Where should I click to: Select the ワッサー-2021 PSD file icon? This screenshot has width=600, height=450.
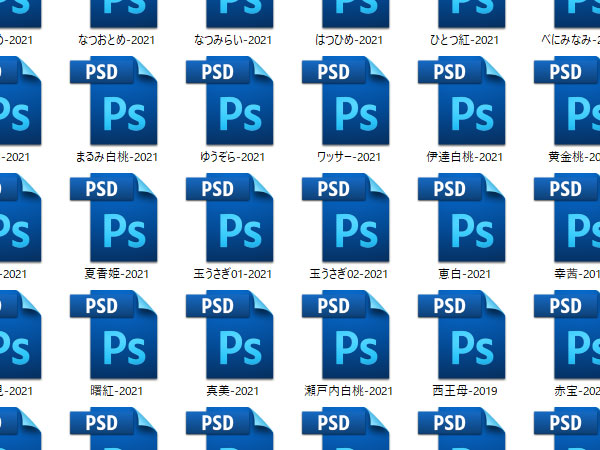coord(346,101)
